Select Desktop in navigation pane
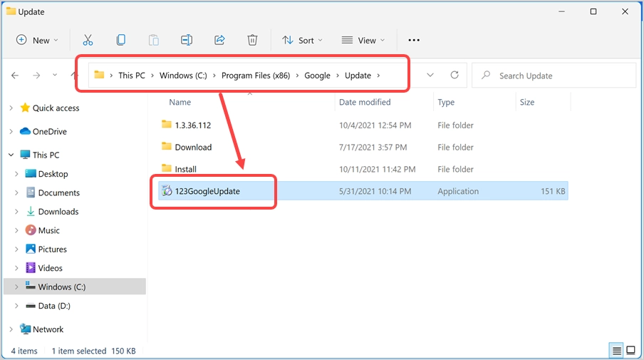Screen dimensions: 644x360 pyautogui.click(x=53, y=173)
